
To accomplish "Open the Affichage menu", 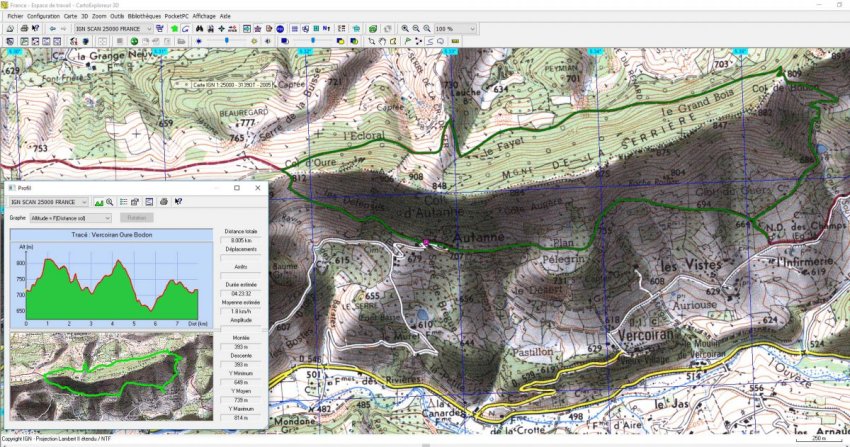I will point(204,16).
